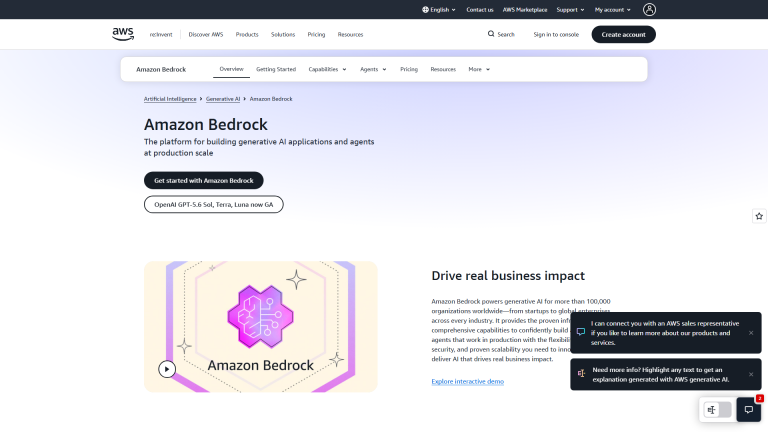Go to the Getting Started tab
This screenshot has height=432, width=768.
point(276,69)
